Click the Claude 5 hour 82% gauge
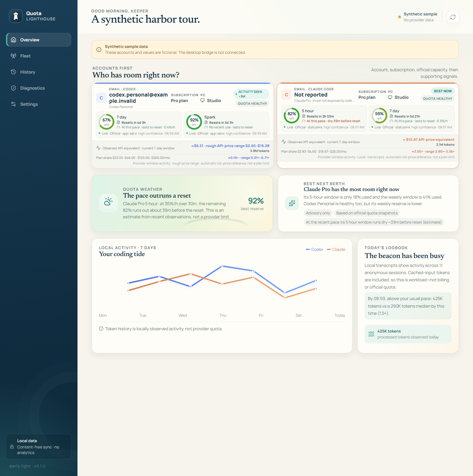Screen dimensions: 473x476 (x=292, y=116)
